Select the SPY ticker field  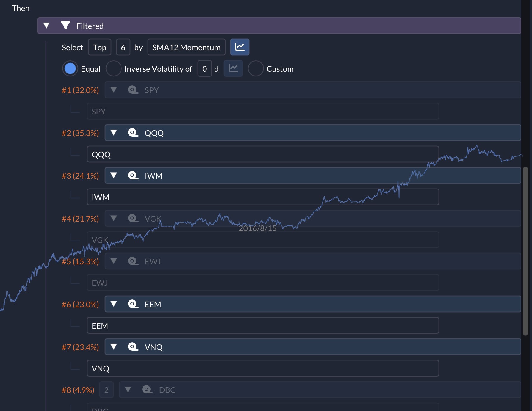pos(263,111)
